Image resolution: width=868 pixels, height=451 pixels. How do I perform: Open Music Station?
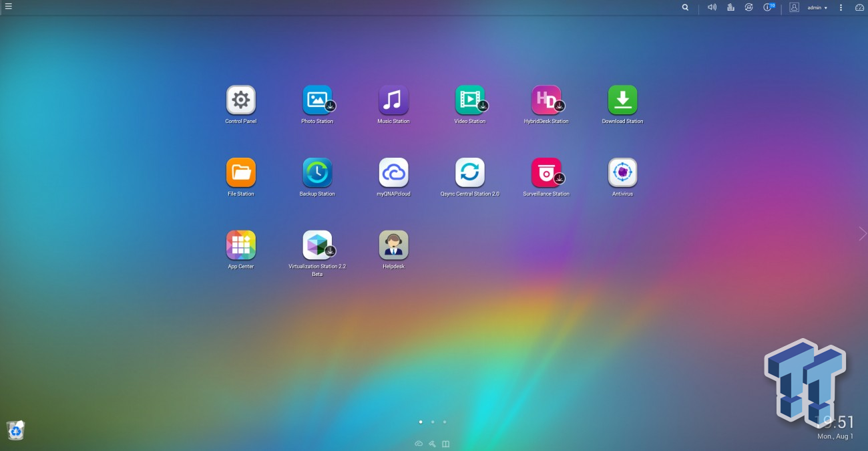(393, 100)
